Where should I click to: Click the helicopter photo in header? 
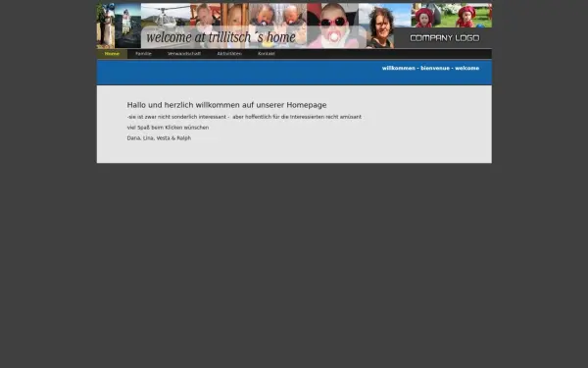166,15
